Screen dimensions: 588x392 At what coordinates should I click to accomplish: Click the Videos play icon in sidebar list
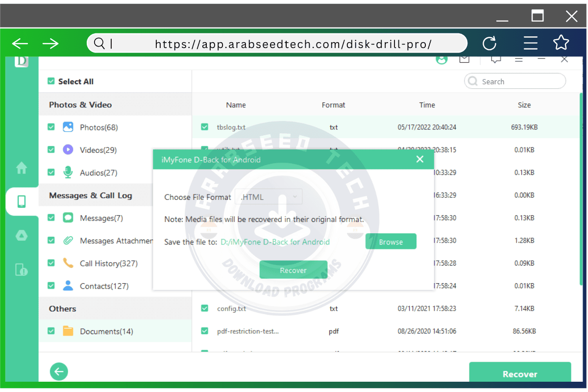pyautogui.click(x=68, y=149)
